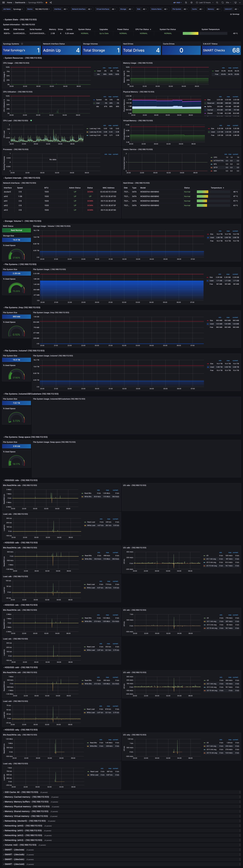
Task: Open the File System variable dropdown
Action: 185,9
